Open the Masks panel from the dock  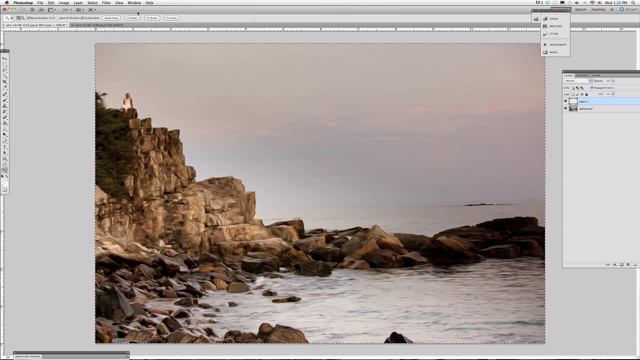tap(550, 52)
